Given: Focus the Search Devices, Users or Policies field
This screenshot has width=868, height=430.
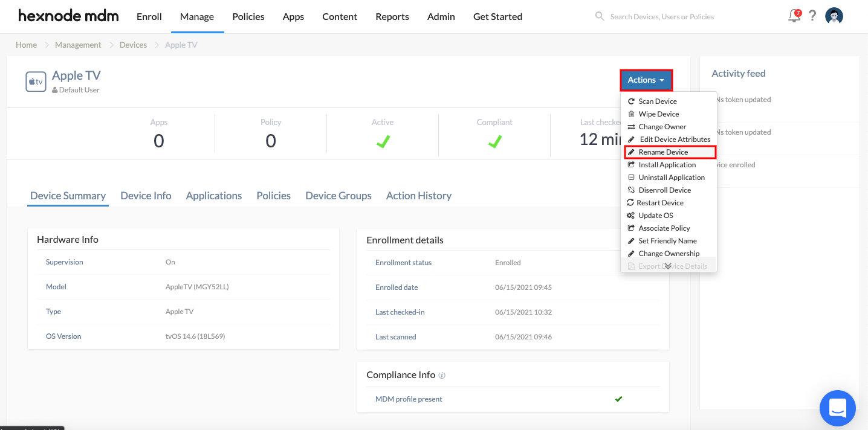Looking at the screenshot, I should pyautogui.click(x=662, y=17).
